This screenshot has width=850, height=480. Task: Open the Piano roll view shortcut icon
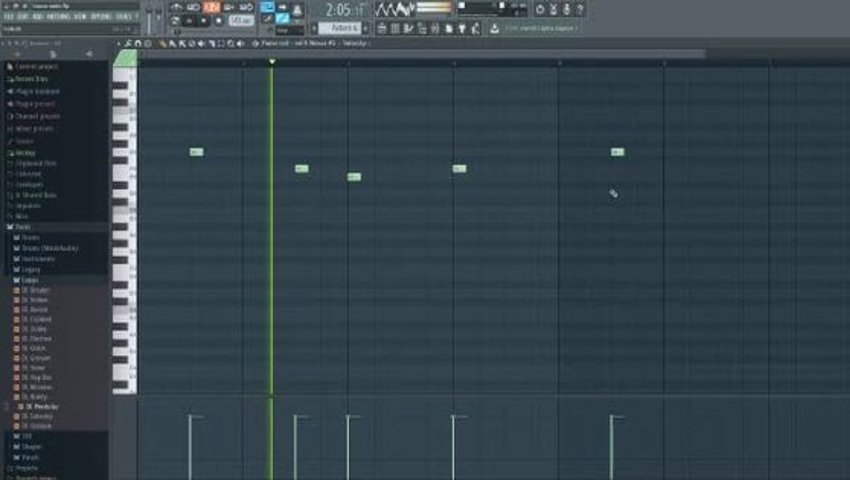408,28
